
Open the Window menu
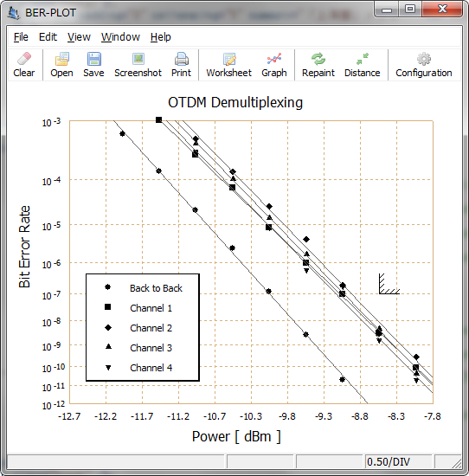(x=120, y=37)
